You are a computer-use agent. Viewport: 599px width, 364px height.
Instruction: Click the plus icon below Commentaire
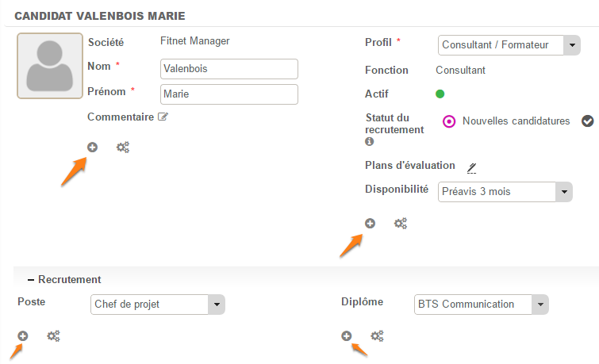(x=93, y=147)
